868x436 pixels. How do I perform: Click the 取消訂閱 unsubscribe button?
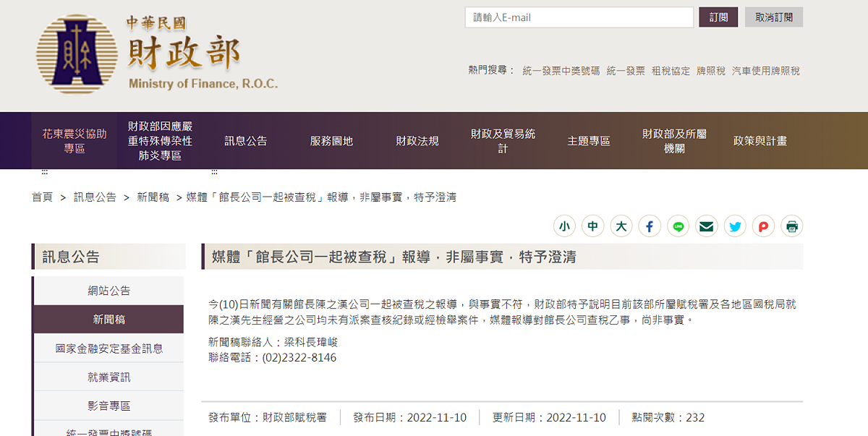[x=774, y=17]
